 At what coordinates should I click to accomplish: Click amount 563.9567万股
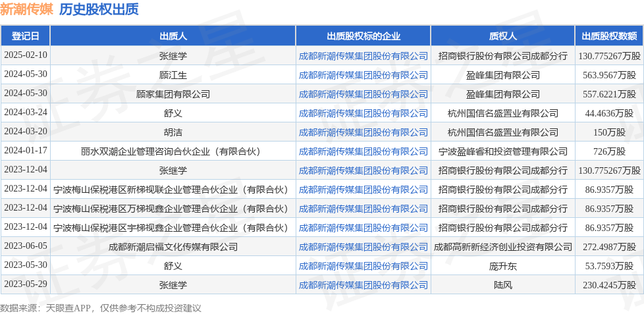610,75
